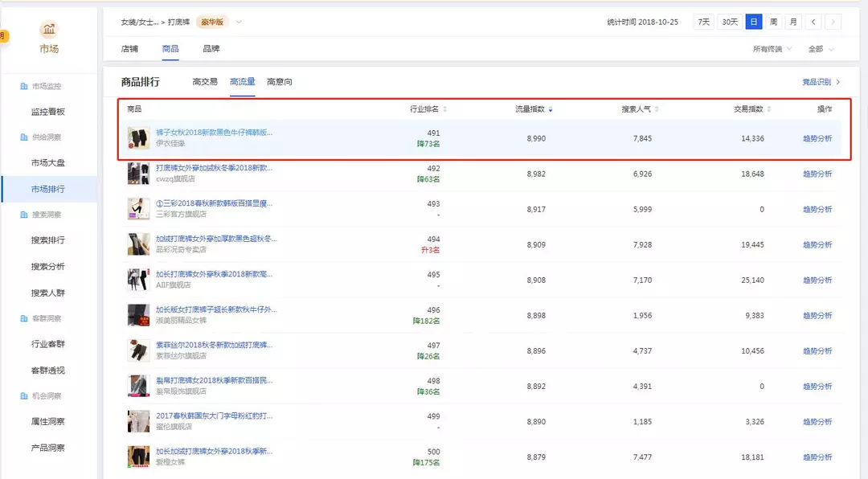
Task: Switch to the 品牌 tab
Action: [x=211, y=49]
